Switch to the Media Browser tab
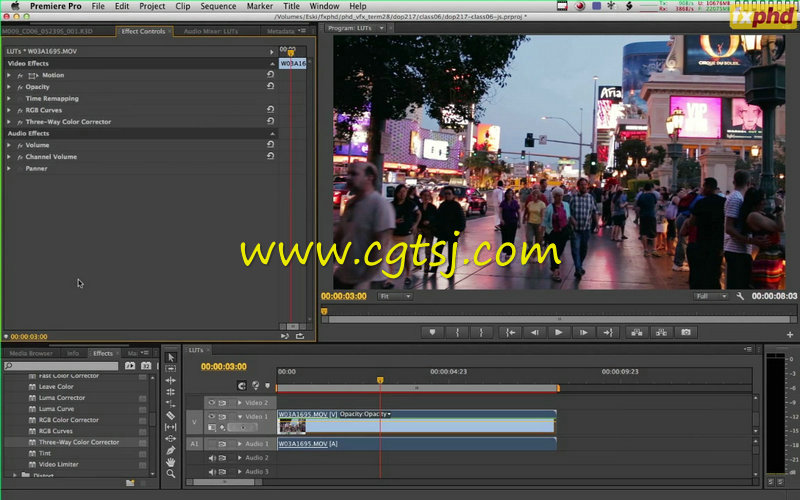The width and height of the screenshot is (800, 500). tap(31, 353)
